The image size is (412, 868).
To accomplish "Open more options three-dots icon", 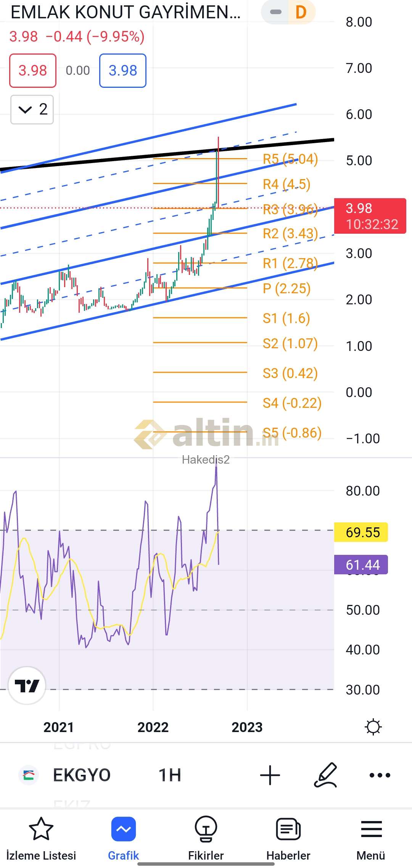I will (380, 775).
